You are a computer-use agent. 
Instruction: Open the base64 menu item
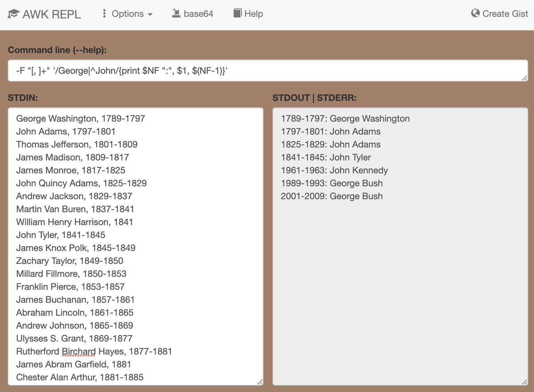pyautogui.click(x=192, y=14)
